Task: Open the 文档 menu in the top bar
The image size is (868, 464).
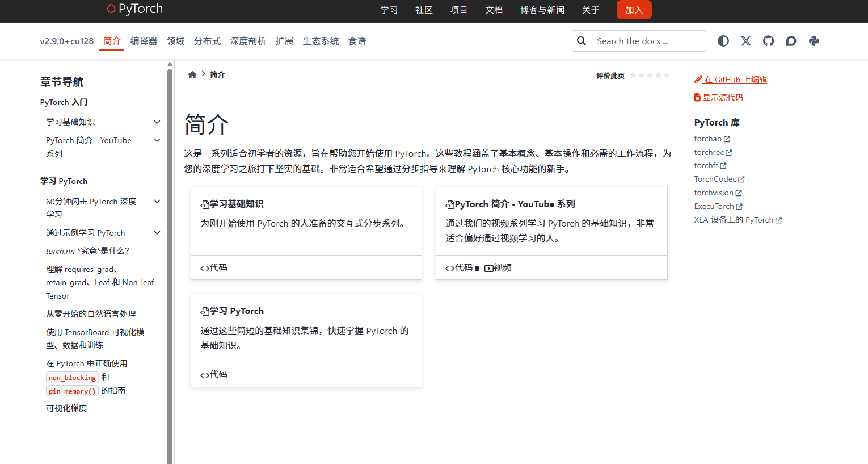Action: tap(494, 10)
